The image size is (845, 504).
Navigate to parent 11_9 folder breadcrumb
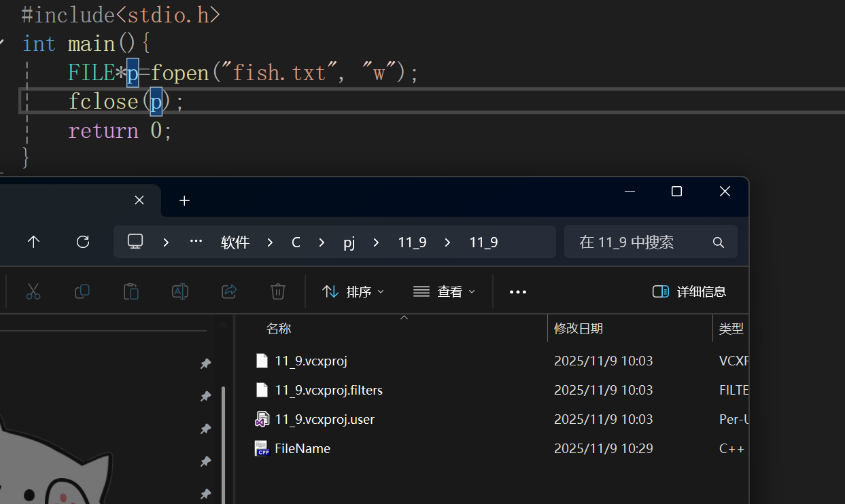412,242
